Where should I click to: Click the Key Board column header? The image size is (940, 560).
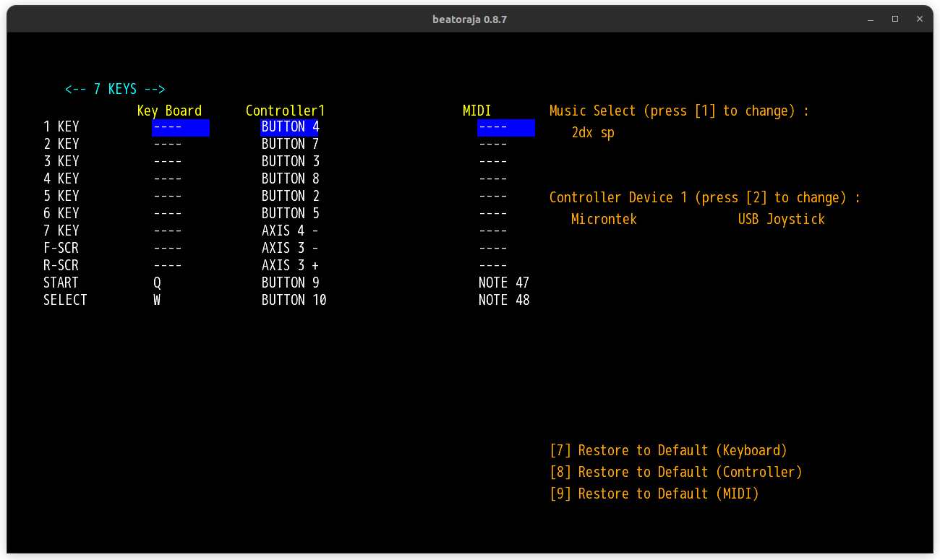pyautogui.click(x=169, y=111)
